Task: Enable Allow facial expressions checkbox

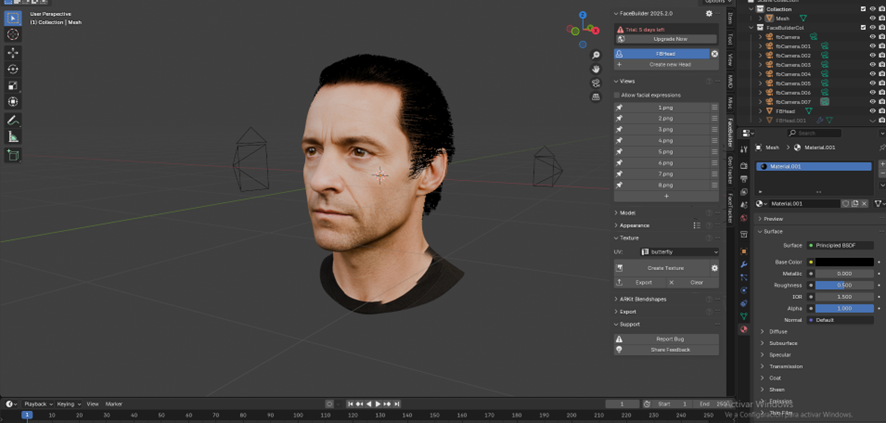Action: click(x=618, y=95)
